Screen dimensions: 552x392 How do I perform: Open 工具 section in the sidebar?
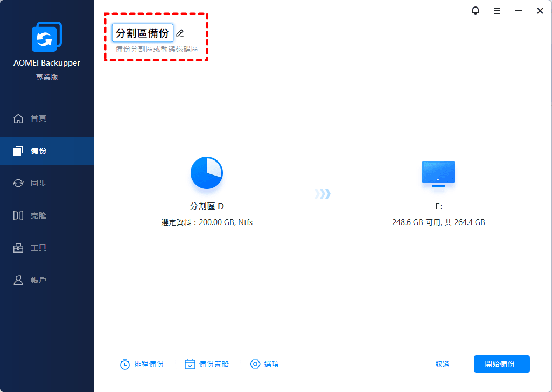(47, 248)
